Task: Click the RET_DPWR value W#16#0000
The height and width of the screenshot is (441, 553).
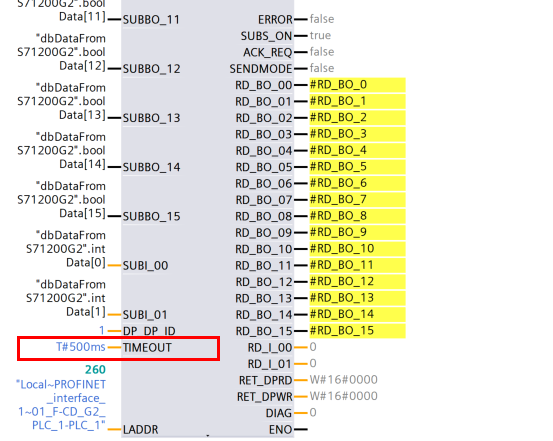Action: coord(344,396)
